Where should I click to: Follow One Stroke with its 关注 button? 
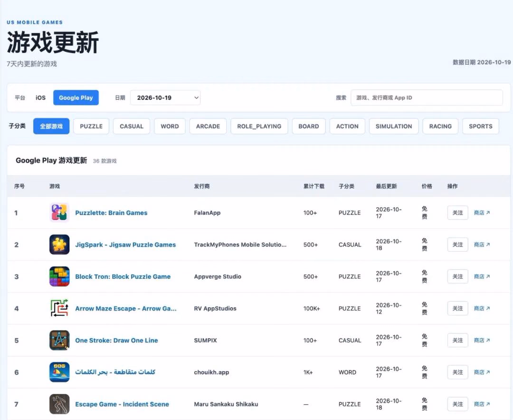point(457,341)
